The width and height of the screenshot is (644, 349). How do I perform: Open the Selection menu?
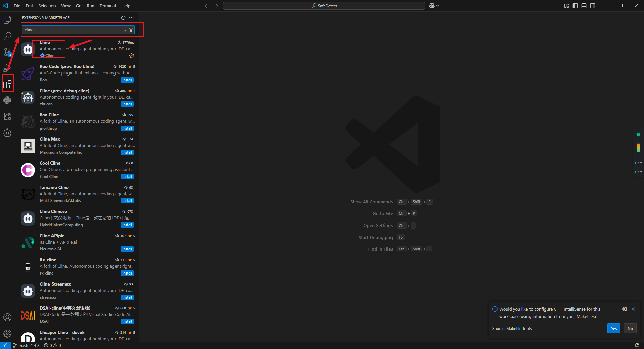pyautogui.click(x=47, y=6)
